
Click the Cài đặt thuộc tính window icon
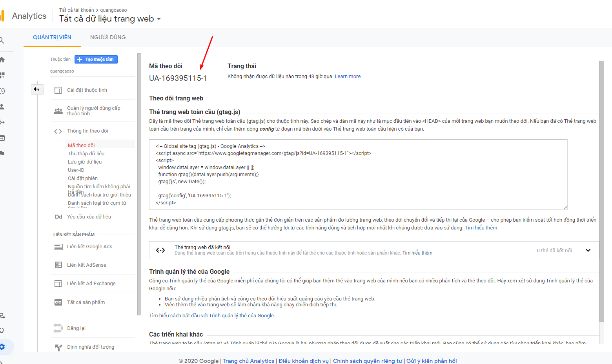click(x=58, y=90)
